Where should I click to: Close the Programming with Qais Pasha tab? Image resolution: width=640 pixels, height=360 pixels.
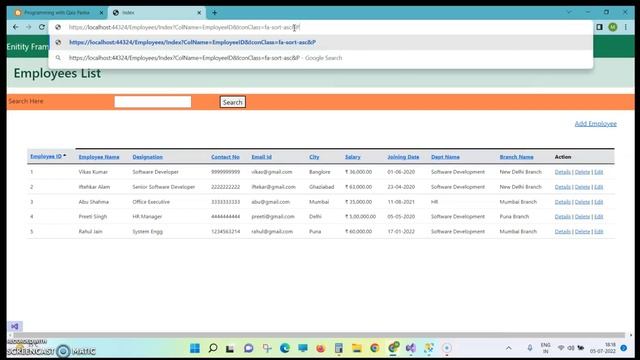point(102,13)
